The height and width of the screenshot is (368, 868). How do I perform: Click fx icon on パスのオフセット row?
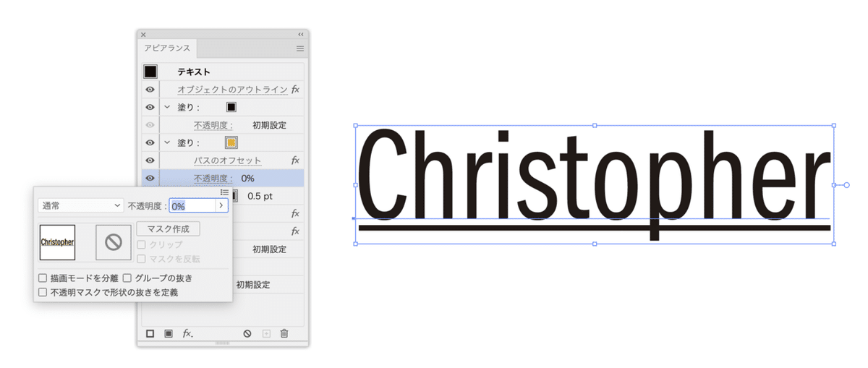[x=295, y=161]
